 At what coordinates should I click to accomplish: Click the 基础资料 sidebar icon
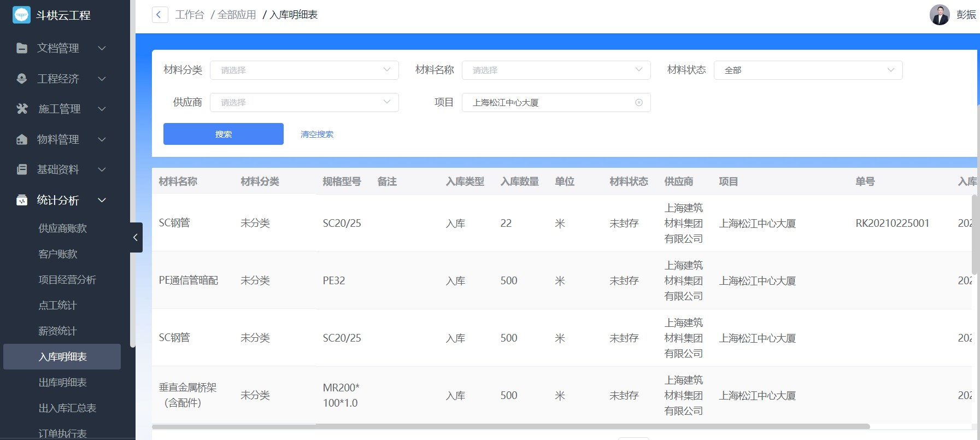(x=22, y=169)
